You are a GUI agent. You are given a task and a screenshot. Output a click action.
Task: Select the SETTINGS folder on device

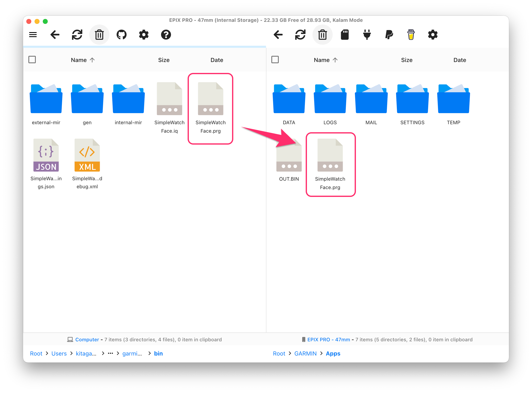click(x=412, y=104)
